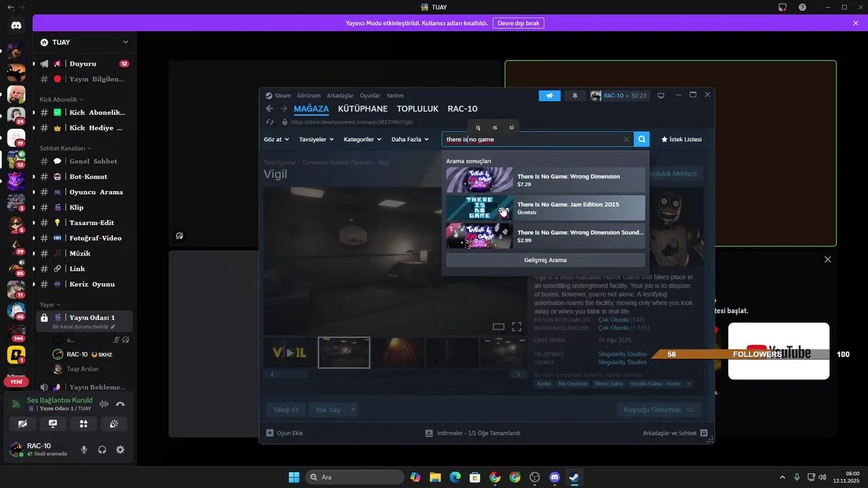Open Arkadaşlar ve Sohbet friends icon
868x488 pixels.
click(704, 432)
